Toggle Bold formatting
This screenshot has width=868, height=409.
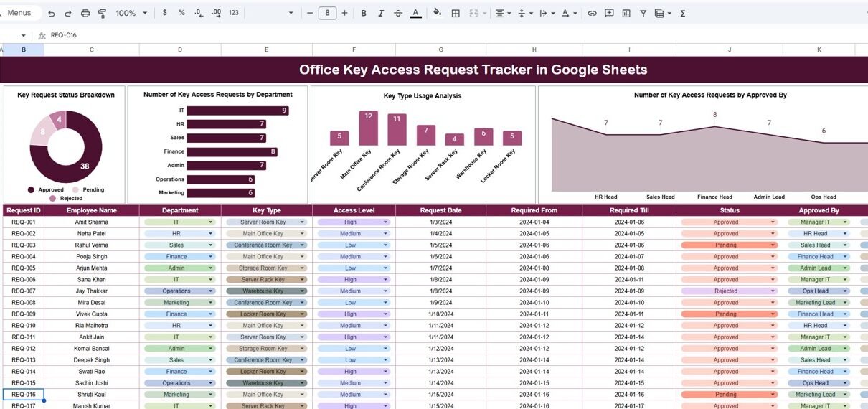pos(364,13)
